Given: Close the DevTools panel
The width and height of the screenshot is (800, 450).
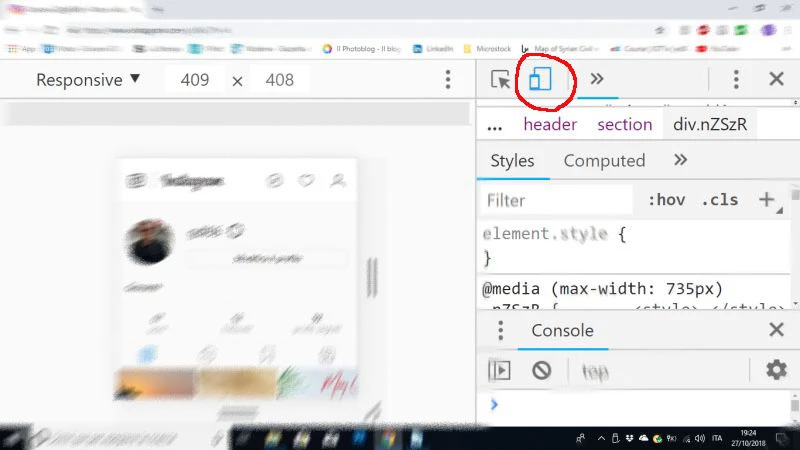Looking at the screenshot, I should 777,79.
